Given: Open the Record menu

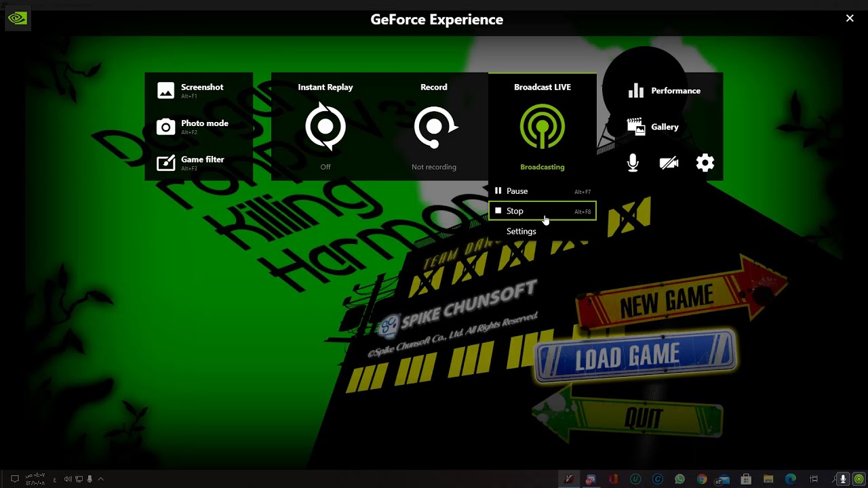Looking at the screenshot, I should pyautogui.click(x=434, y=127).
